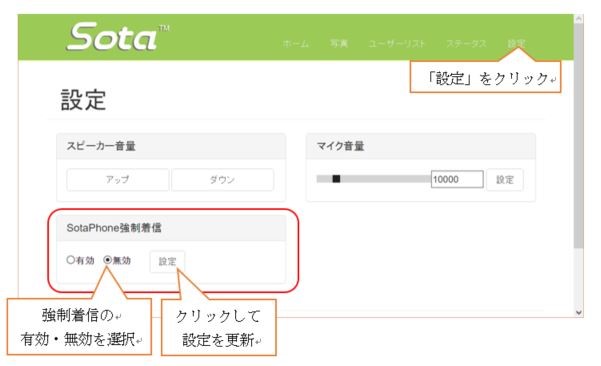Select the 有効 radio button
This screenshot has height=366, width=601.
tap(71, 260)
